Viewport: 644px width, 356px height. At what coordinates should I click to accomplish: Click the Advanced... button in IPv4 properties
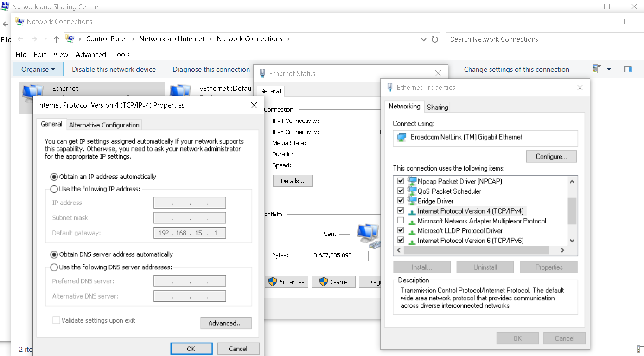click(x=226, y=323)
